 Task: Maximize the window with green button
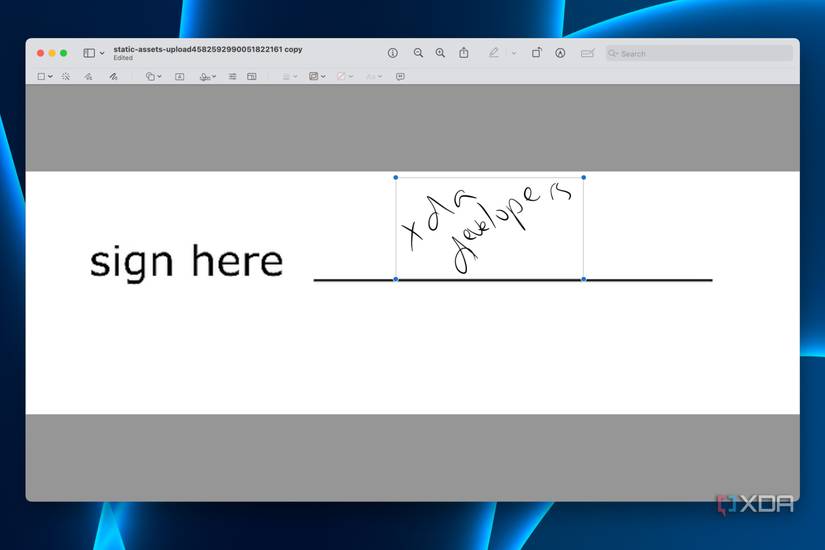click(64, 53)
